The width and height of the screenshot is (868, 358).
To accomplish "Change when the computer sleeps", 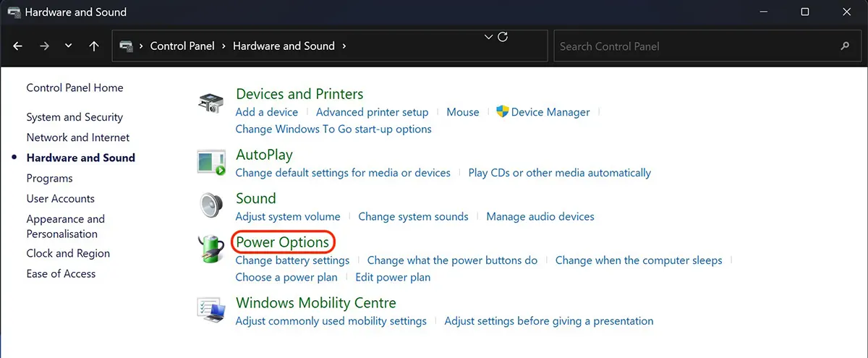I will tap(639, 260).
